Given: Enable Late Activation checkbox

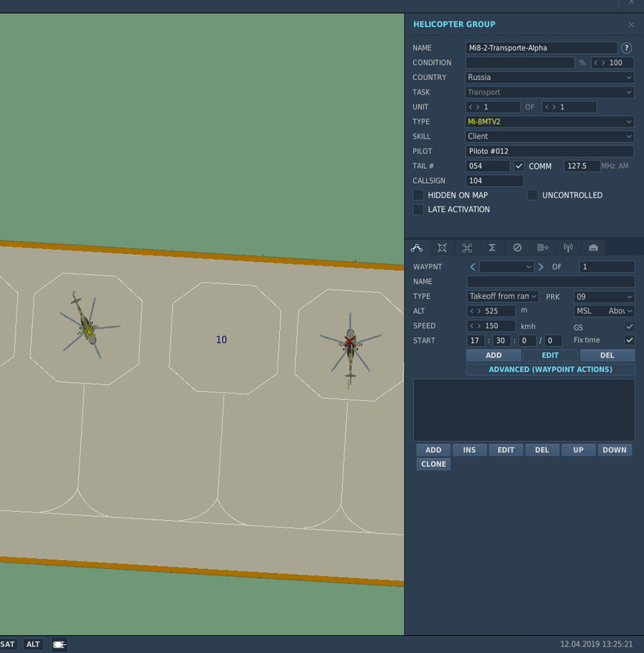Looking at the screenshot, I should click(418, 210).
